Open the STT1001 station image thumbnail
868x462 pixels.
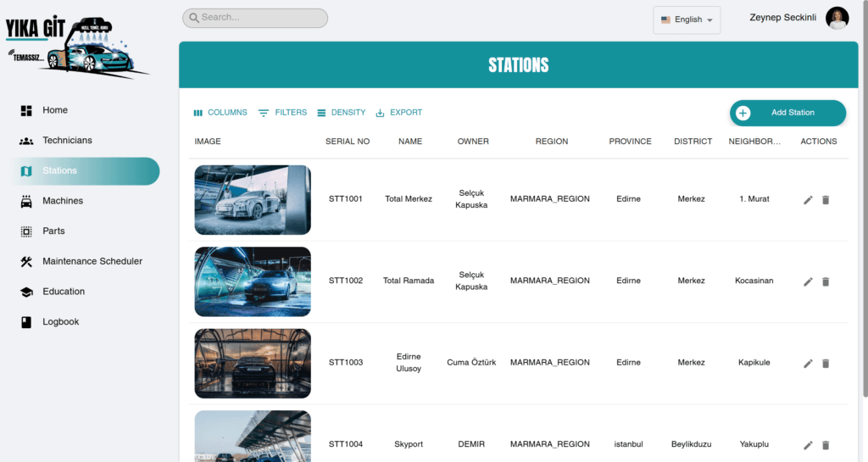[x=253, y=200]
